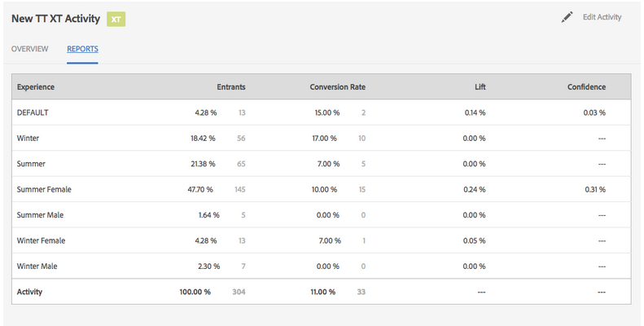644x326 pixels.
Task: Select the Winter experience row
Action: [x=28, y=139]
